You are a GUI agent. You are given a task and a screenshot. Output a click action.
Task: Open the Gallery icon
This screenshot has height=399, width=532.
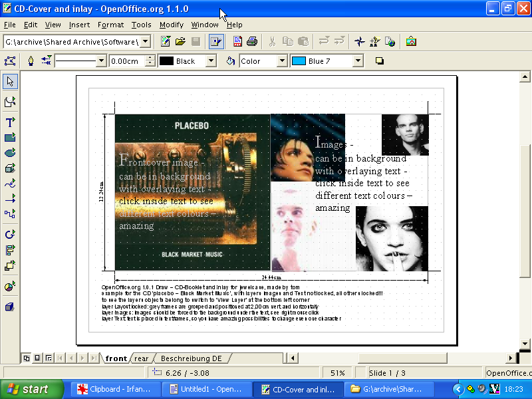tap(411, 41)
